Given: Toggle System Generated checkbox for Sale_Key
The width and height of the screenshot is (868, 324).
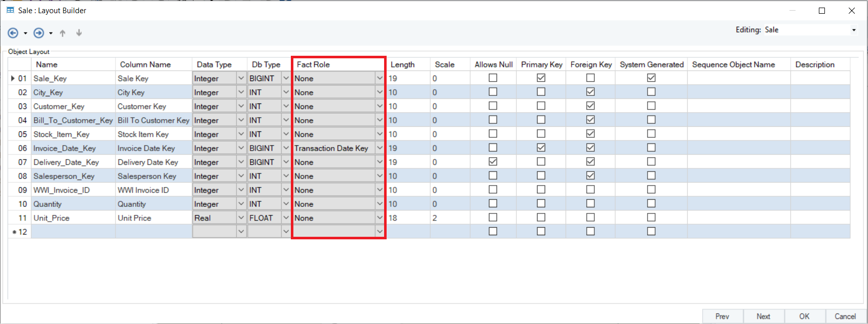Looking at the screenshot, I should (651, 78).
